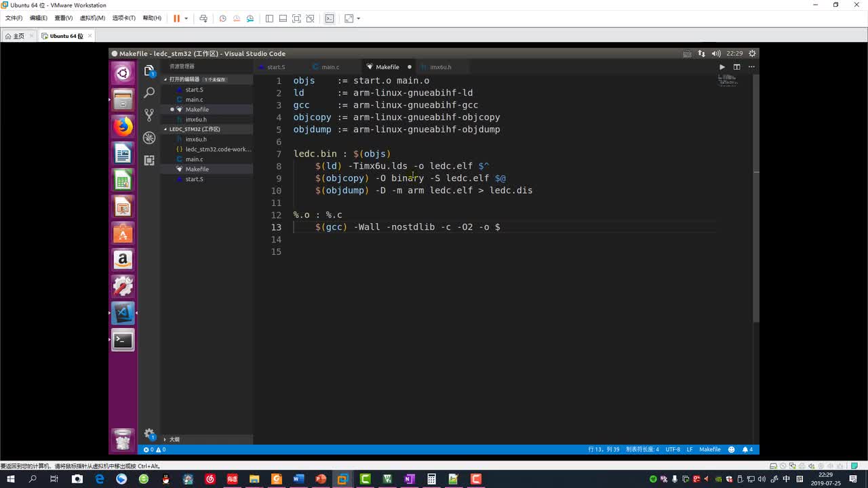Enter VMware full screen mode icon
The width and height of the screenshot is (868, 488).
click(x=296, y=18)
